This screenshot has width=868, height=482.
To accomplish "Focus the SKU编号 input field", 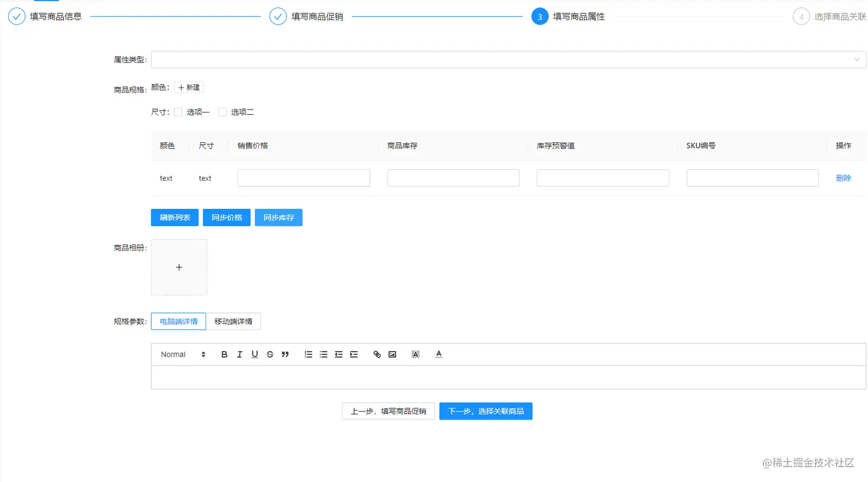I will click(753, 178).
